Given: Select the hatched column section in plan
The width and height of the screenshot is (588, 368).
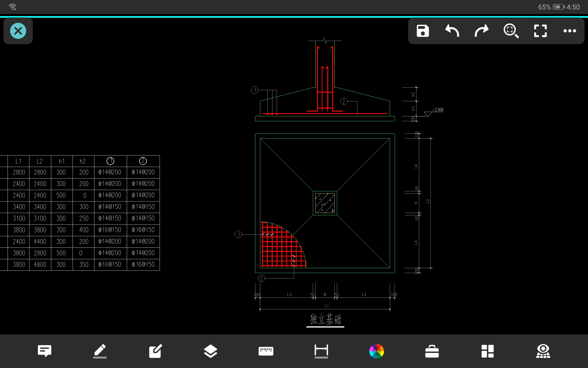Looking at the screenshot, I should [325, 203].
